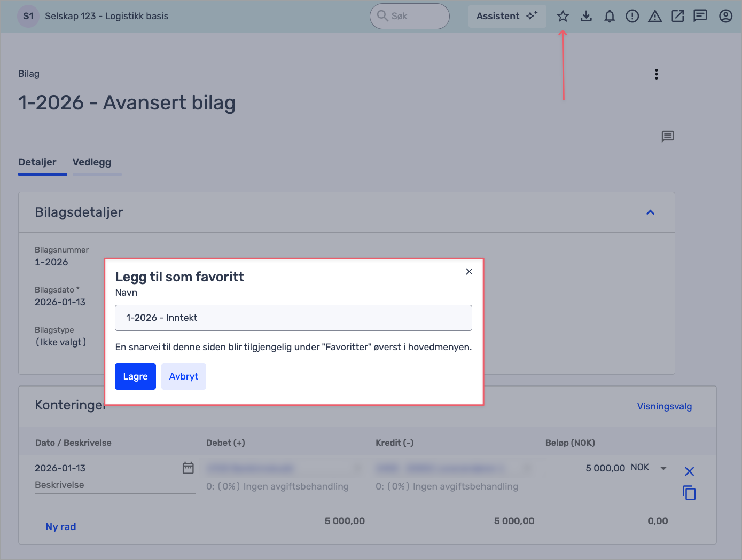Open the calendar date picker icon
Screen dimensions: 742x560
coord(188,468)
